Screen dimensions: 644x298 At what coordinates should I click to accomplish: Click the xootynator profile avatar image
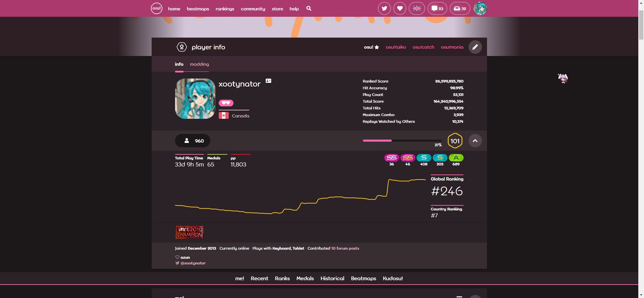195,99
